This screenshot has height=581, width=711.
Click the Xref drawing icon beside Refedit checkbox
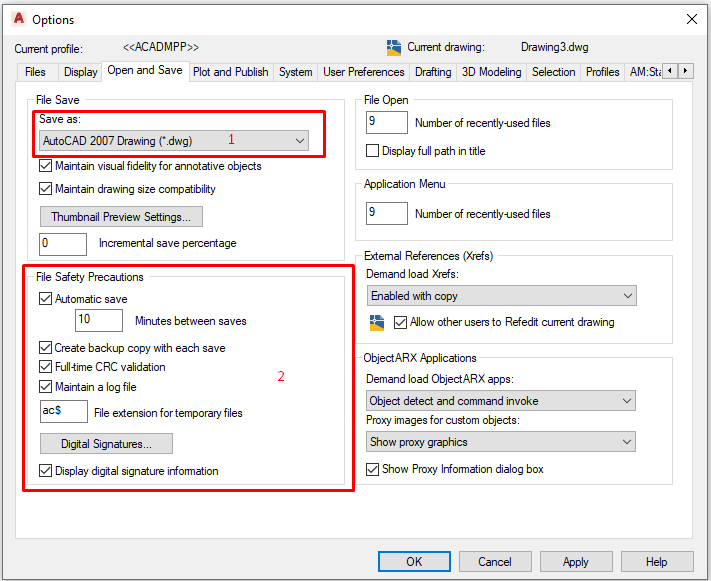coord(377,322)
